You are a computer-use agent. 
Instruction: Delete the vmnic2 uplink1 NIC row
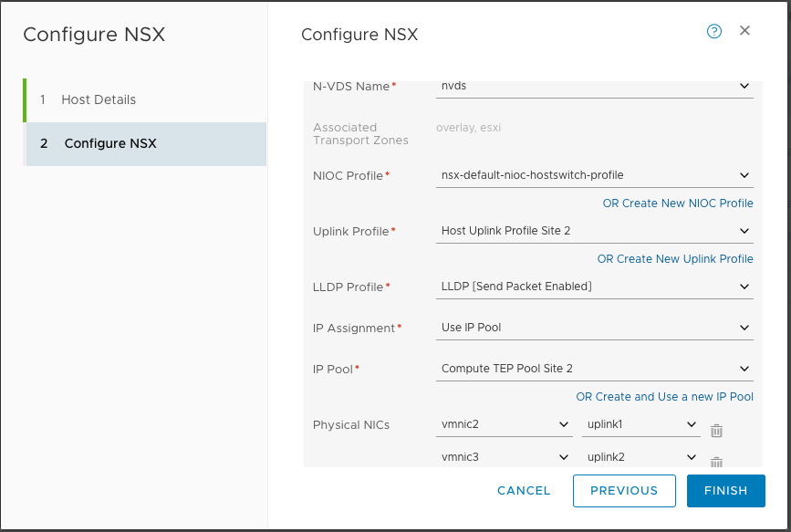pyautogui.click(x=716, y=431)
